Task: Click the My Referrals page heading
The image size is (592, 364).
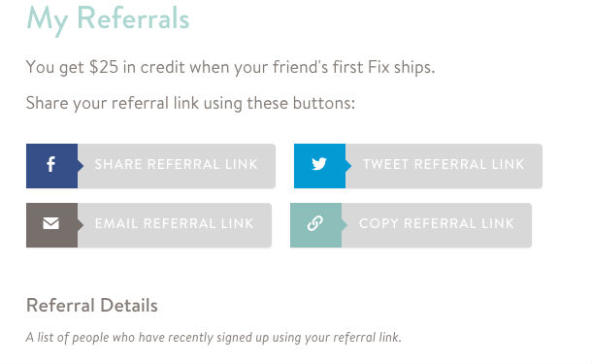Action: click(108, 19)
